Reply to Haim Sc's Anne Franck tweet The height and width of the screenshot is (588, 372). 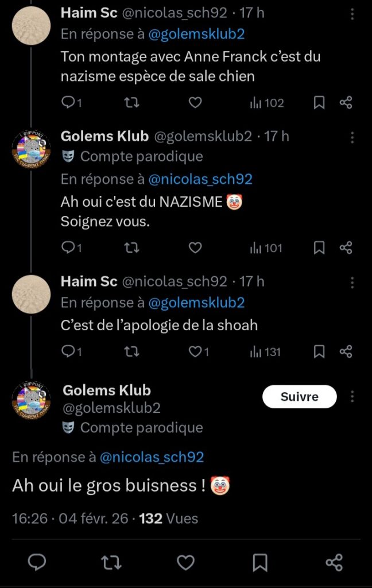pyautogui.click(x=68, y=103)
